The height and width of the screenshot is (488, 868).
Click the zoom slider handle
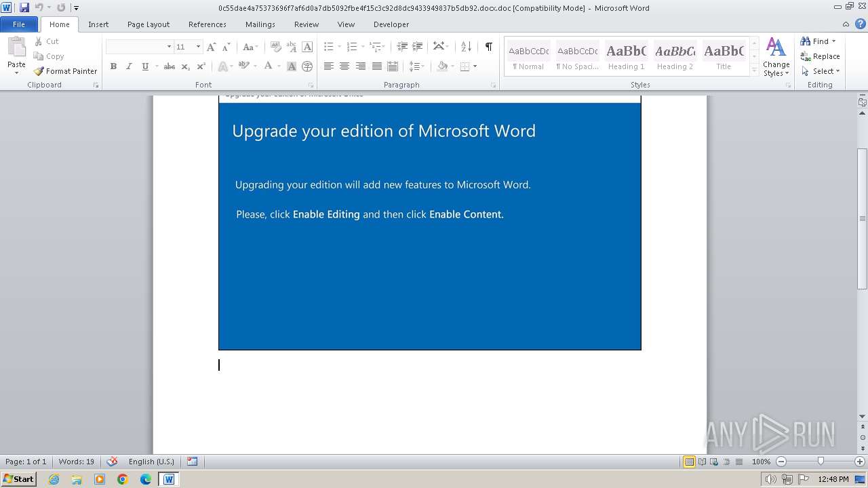tap(821, 462)
